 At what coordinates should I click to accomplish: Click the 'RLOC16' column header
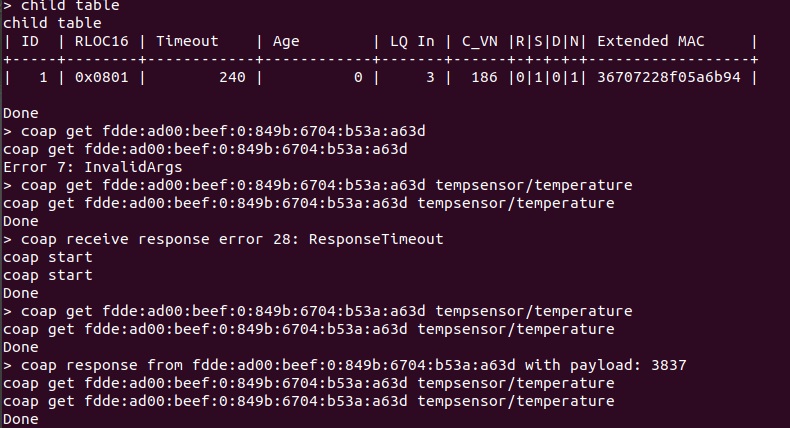click(x=102, y=41)
